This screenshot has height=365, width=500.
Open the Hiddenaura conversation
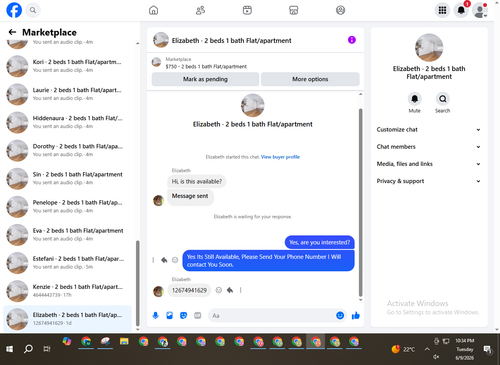[68, 122]
